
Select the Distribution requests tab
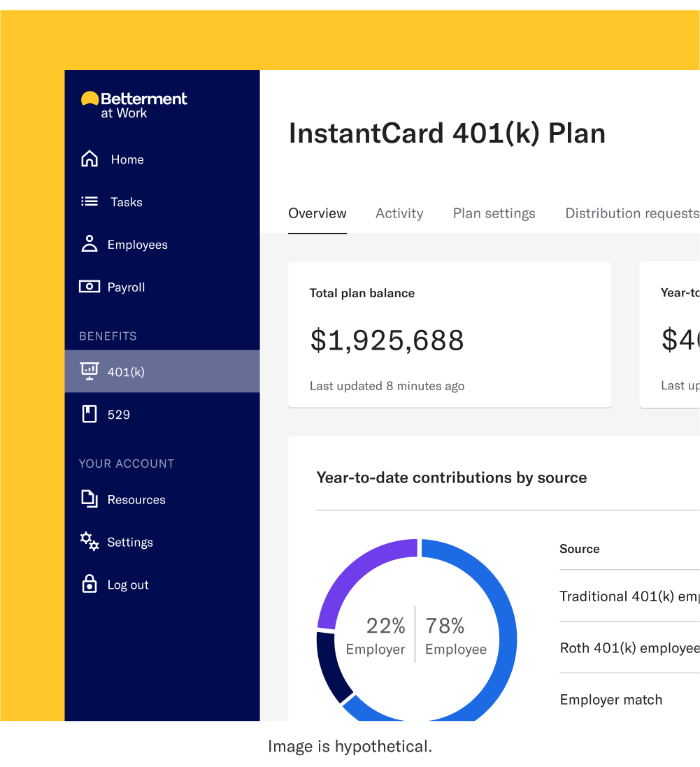(x=631, y=213)
